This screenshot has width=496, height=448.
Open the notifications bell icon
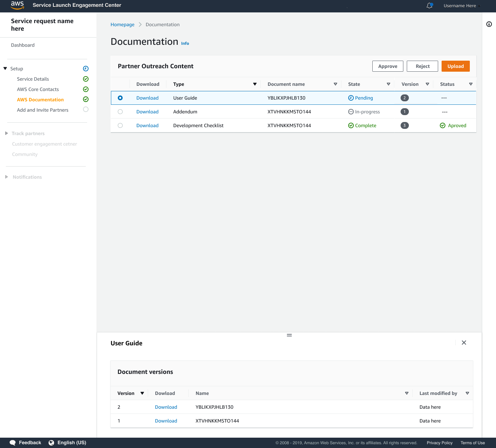tap(430, 6)
